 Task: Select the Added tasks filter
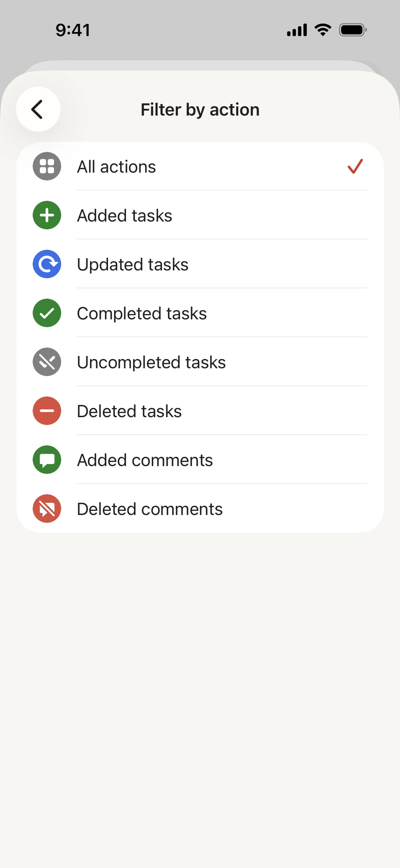(x=124, y=215)
